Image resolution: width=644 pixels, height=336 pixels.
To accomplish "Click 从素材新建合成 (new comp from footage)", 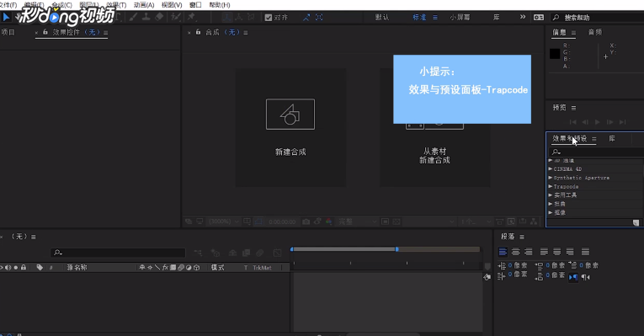I will click(434, 156).
